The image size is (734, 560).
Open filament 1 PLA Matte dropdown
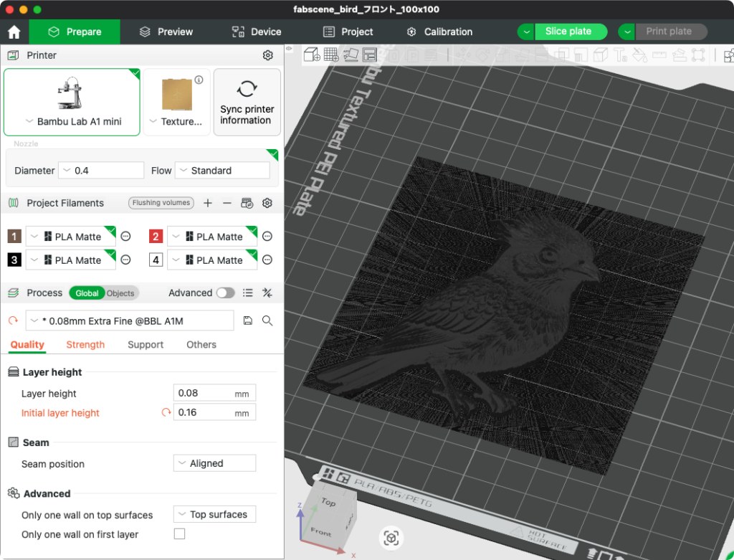(x=71, y=237)
